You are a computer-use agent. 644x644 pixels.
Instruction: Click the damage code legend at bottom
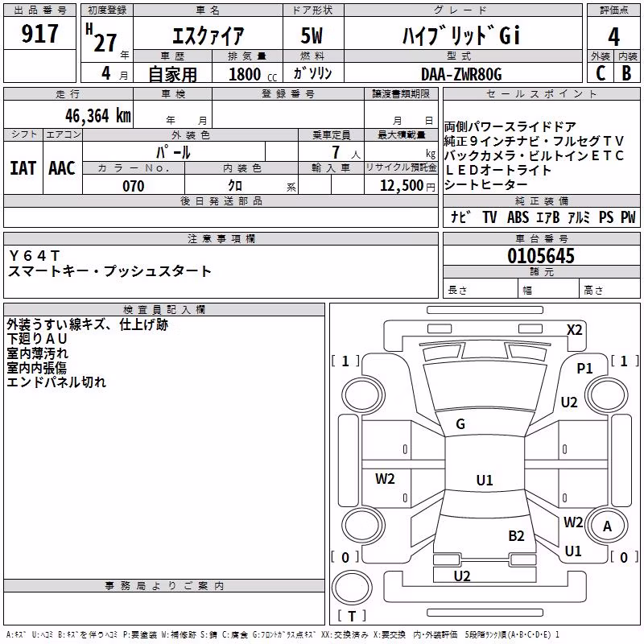pyautogui.click(x=283, y=634)
